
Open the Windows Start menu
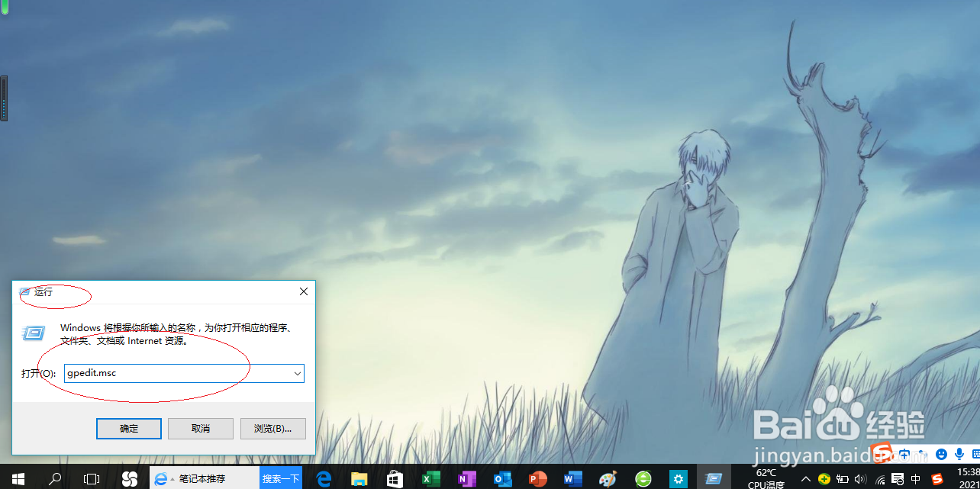(18, 478)
